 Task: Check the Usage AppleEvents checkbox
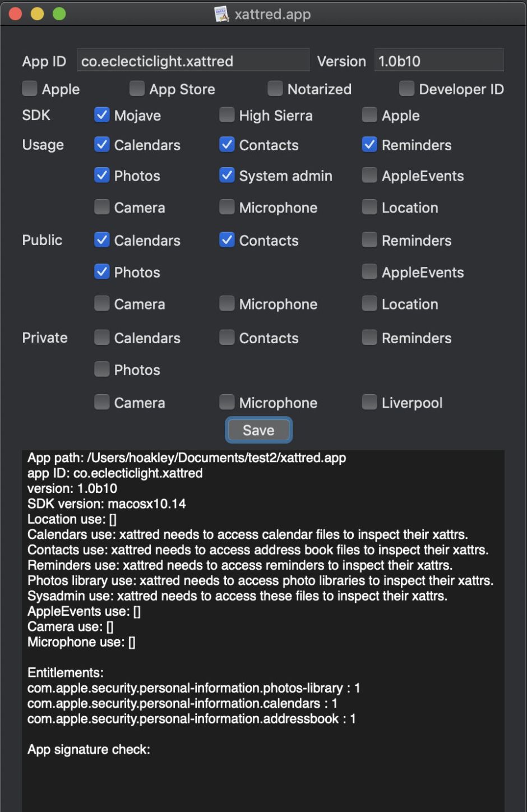(x=369, y=176)
